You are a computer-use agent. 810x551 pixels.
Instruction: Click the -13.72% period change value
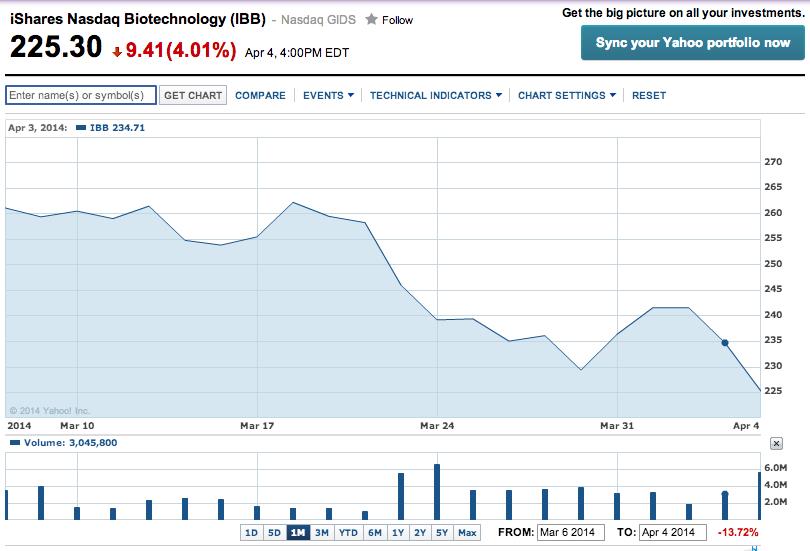pos(738,532)
